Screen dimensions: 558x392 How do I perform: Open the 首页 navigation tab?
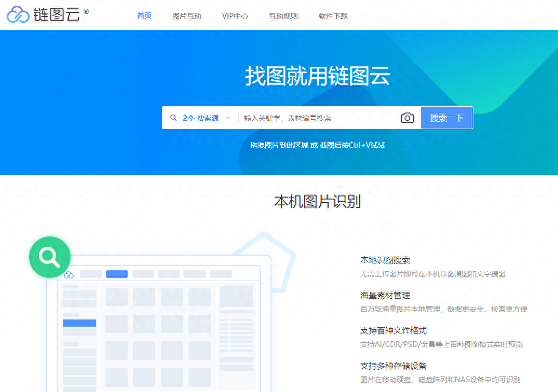point(144,16)
